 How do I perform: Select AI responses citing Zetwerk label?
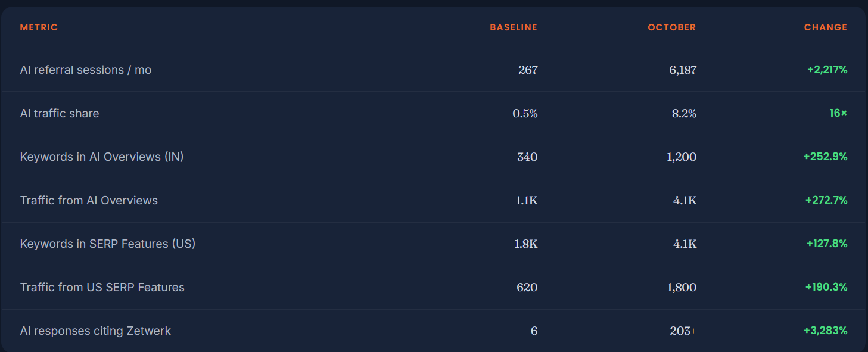coord(95,331)
